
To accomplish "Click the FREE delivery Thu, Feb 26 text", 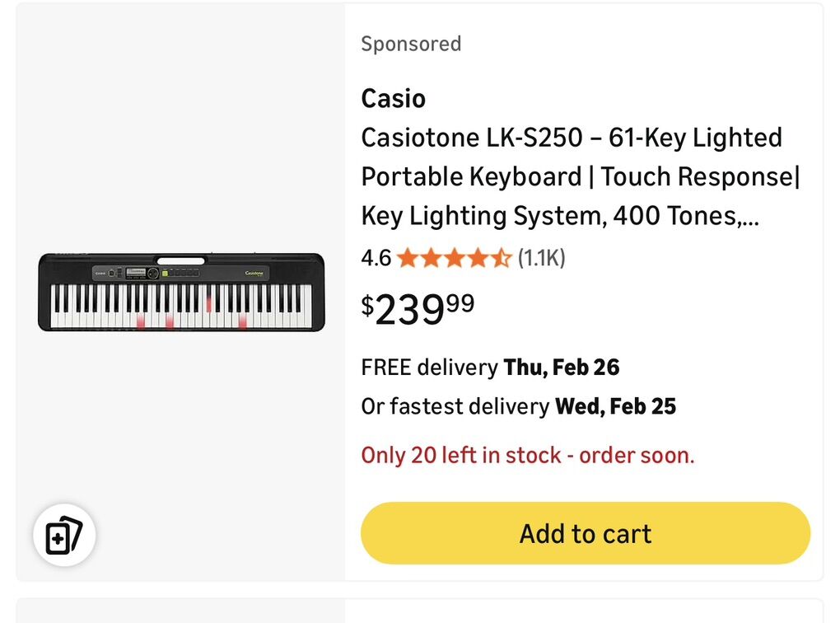I will pyautogui.click(x=490, y=367).
